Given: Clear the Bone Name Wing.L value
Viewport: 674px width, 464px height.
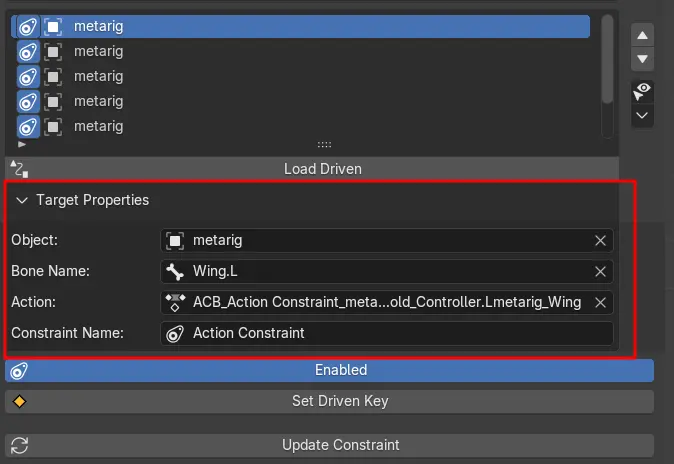Looking at the screenshot, I should click(600, 272).
